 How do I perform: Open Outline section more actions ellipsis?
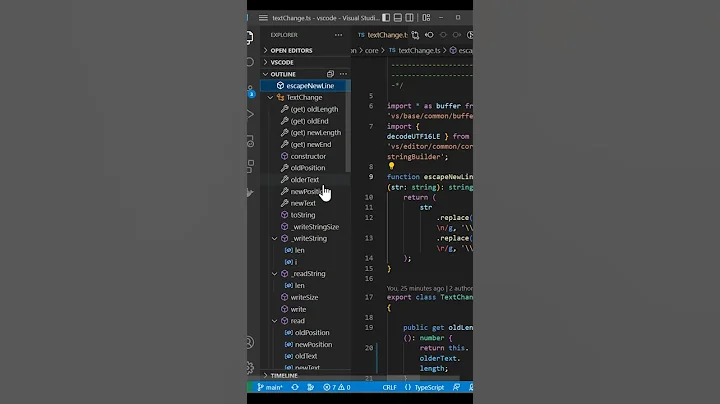click(343, 74)
